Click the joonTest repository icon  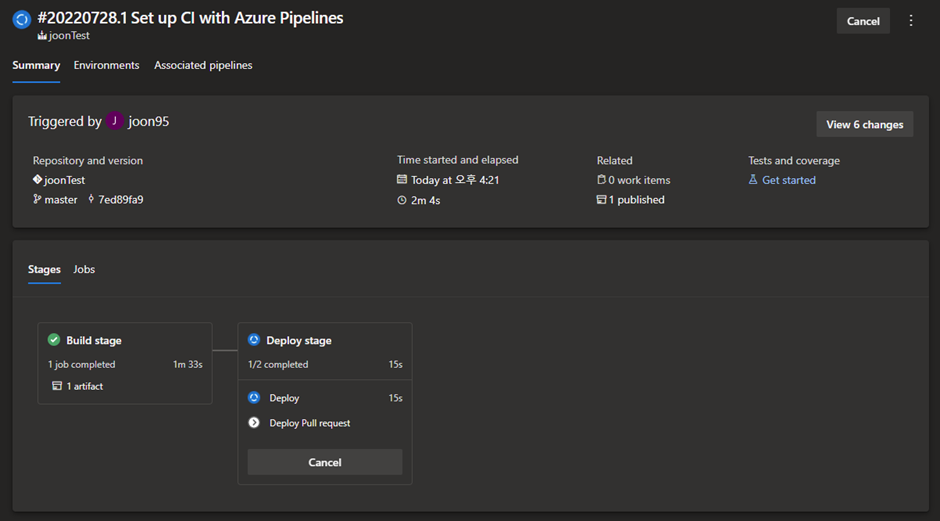pyautogui.click(x=37, y=180)
